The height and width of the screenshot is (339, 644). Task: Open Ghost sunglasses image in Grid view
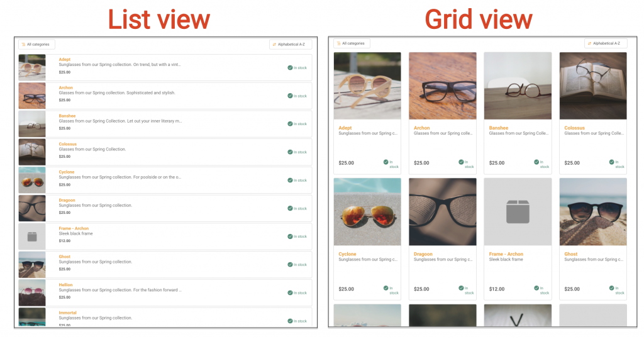tap(593, 211)
